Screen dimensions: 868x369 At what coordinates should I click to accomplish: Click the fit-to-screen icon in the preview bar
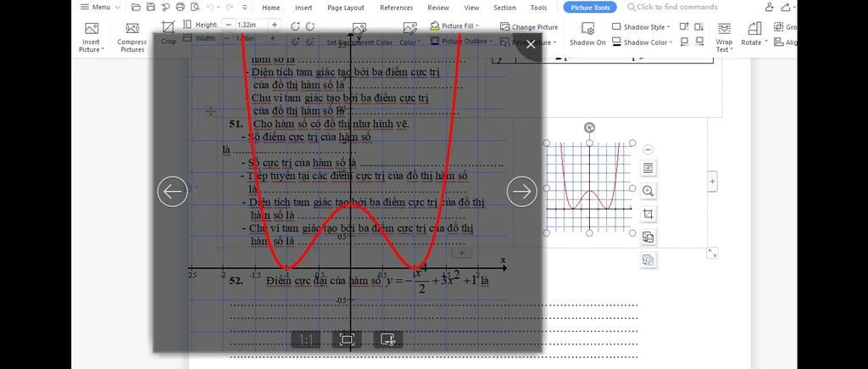[x=347, y=339]
